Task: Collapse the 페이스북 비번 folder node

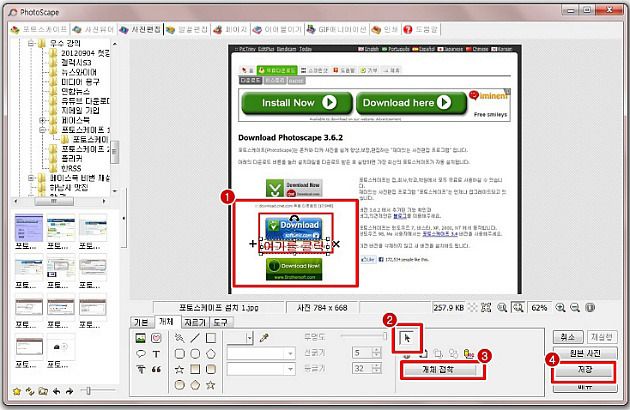Action: point(31,178)
